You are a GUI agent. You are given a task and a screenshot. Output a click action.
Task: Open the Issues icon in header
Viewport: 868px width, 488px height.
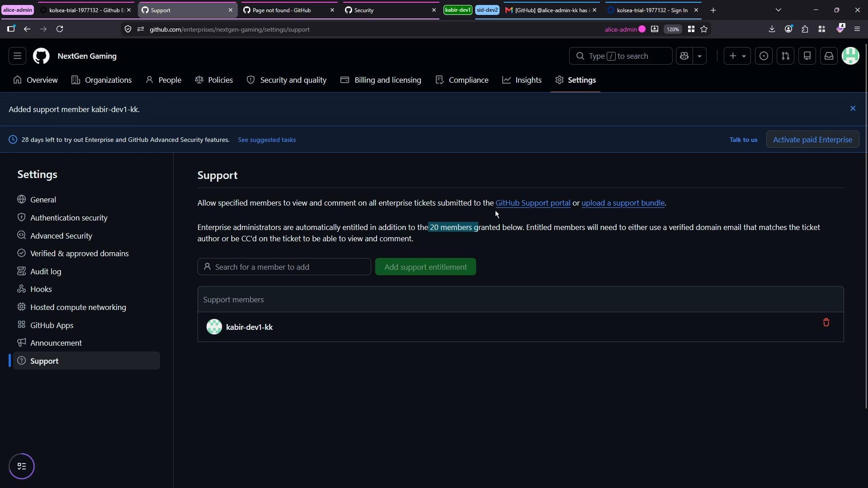point(764,56)
